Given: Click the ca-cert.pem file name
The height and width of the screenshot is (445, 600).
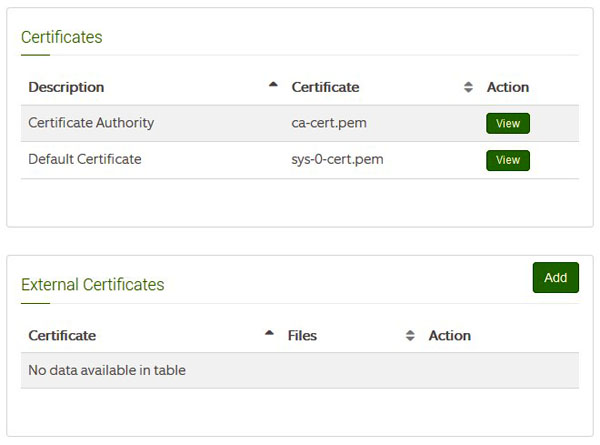Looking at the screenshot, I should (x=329, y=123).
